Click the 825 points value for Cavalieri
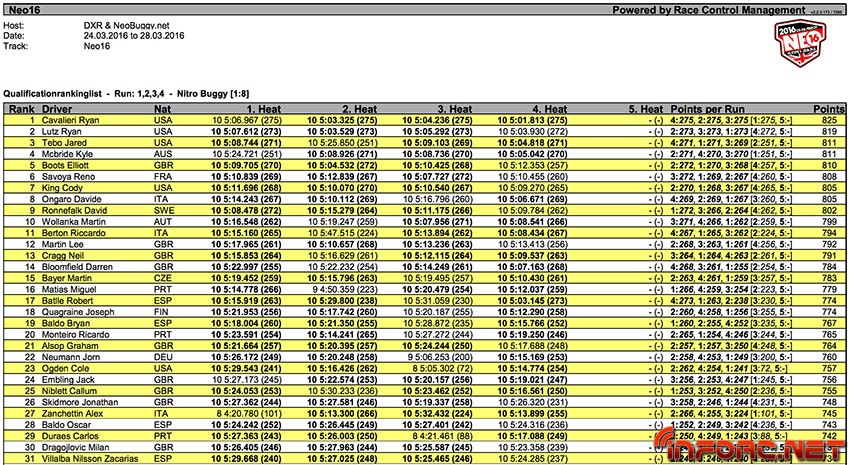850x465 pixels. point(826,119)
